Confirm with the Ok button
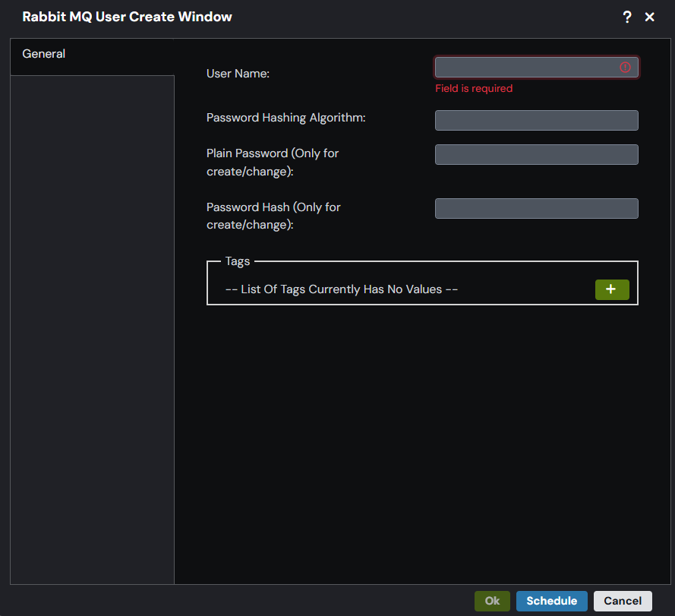This screenshot has width=675, height=616. [x=492, y=601]
